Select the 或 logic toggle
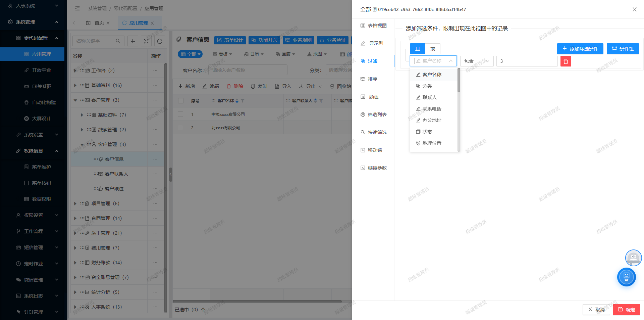This screenshot has height=320, width=644. click(433, 49)
